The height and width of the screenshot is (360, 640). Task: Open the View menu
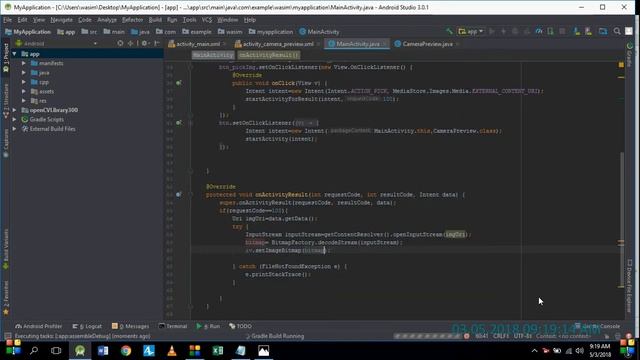(x=39, y=20)
